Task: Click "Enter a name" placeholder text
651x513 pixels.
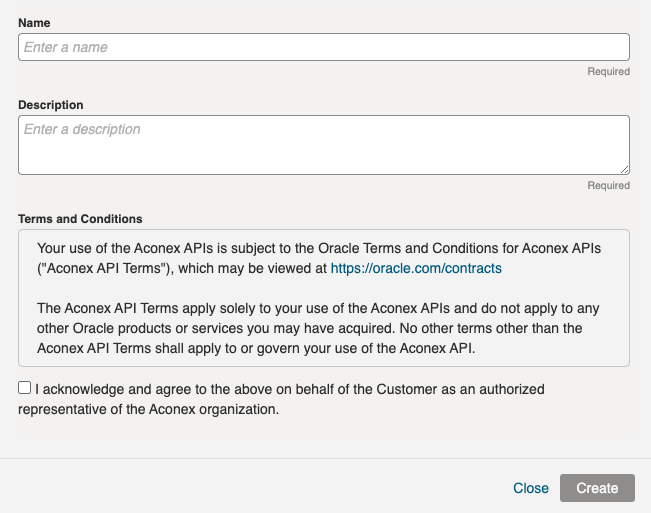Action: [66, 47]
